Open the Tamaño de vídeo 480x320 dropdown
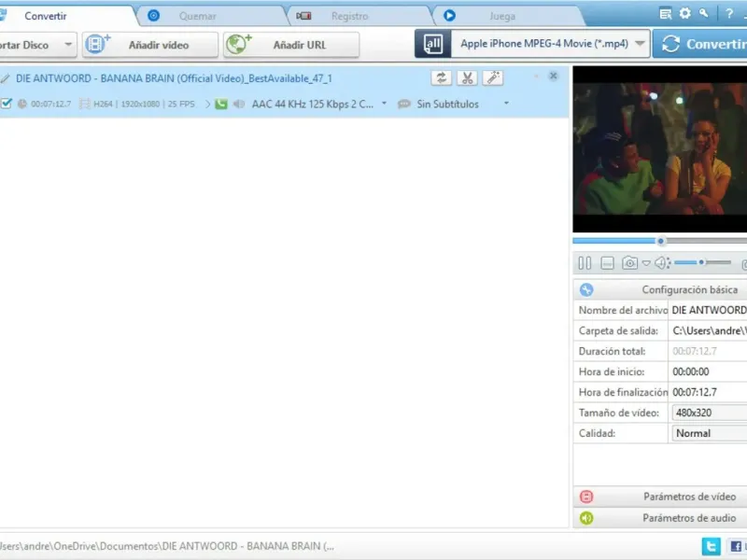This screenshot has width=747, height=560. coord(710,413)
